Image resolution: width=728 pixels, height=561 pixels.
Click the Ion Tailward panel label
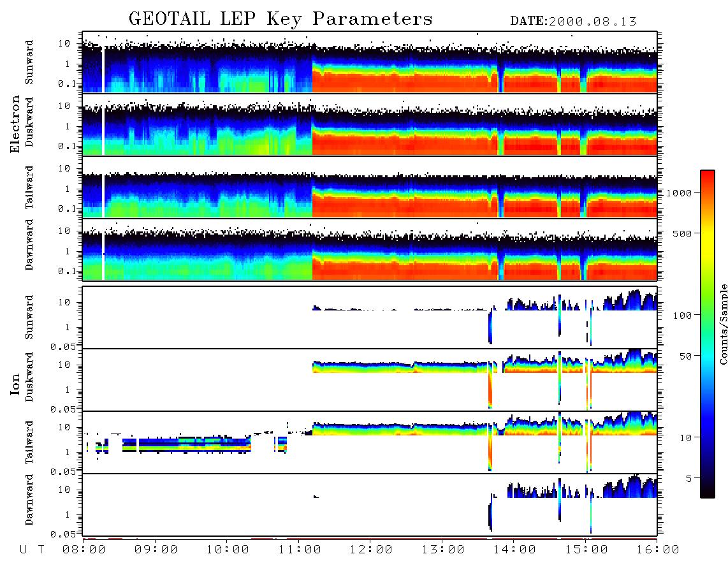pyautogui.click(x=29, y=442)
